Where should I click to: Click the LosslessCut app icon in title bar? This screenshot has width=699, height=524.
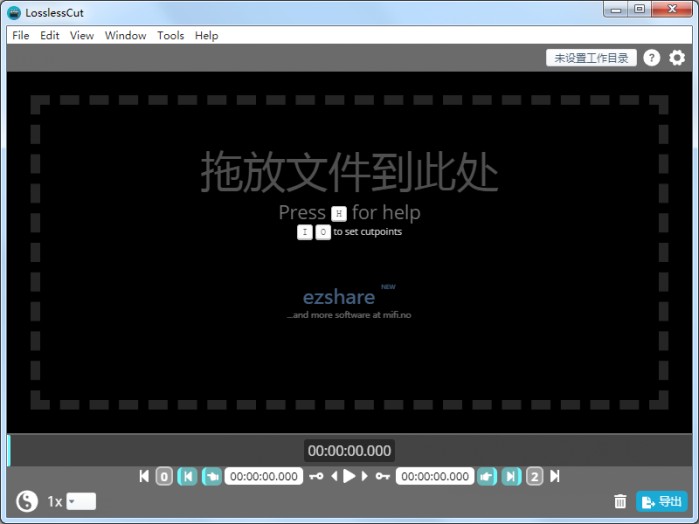[14, 12]
